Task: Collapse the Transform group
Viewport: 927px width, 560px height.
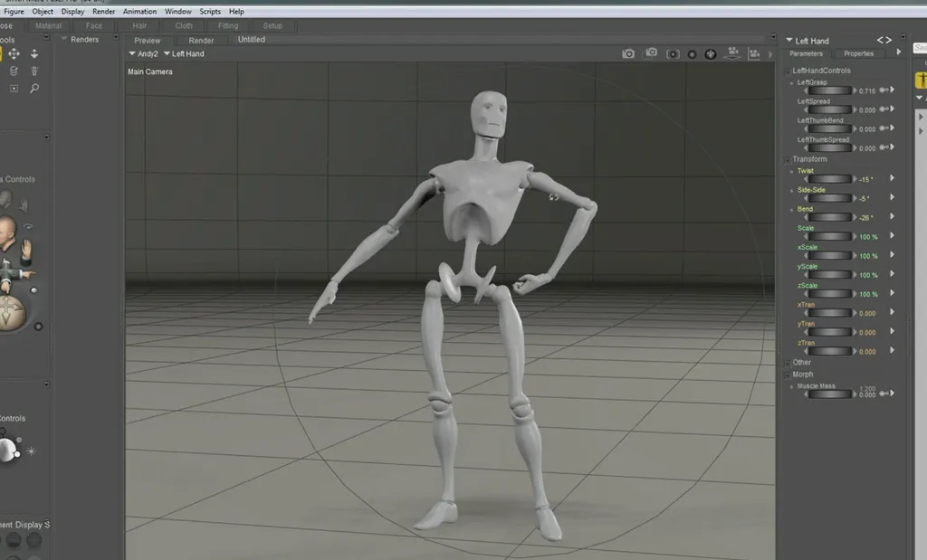Action: pos(788,160)
